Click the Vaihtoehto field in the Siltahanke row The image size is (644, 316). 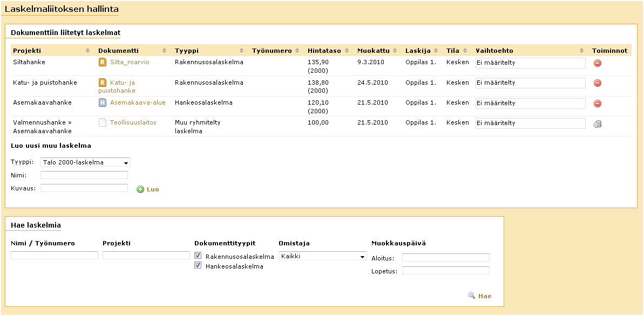530,63
